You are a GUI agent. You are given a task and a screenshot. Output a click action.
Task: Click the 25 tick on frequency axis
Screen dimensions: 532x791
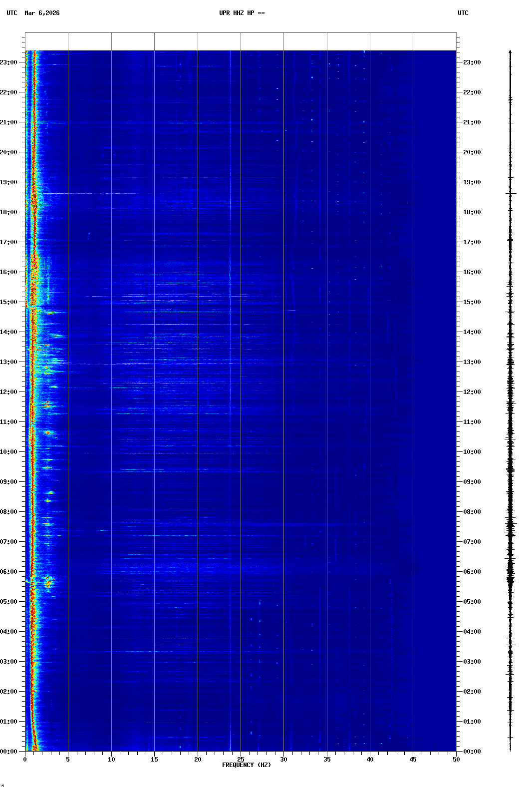click(x=241, y=760)
